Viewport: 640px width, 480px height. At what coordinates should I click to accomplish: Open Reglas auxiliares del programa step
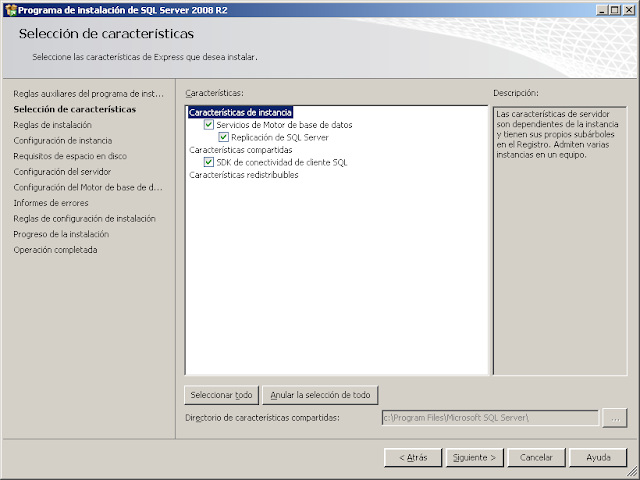[88, 94]
